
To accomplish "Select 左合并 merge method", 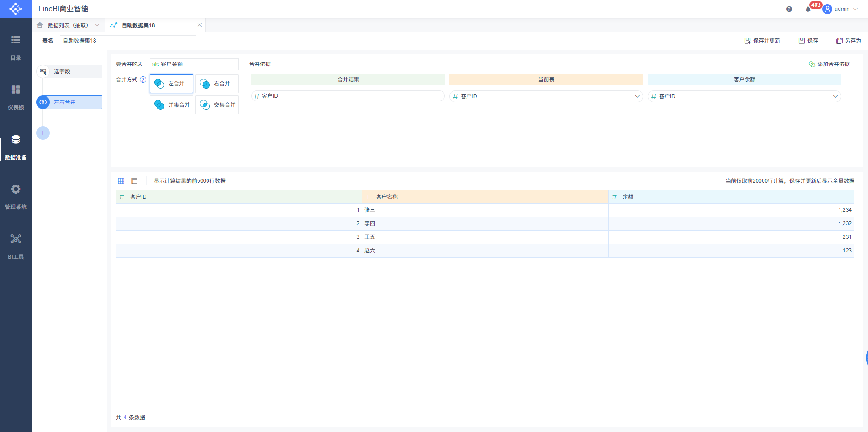I will [x=171, y=84].
